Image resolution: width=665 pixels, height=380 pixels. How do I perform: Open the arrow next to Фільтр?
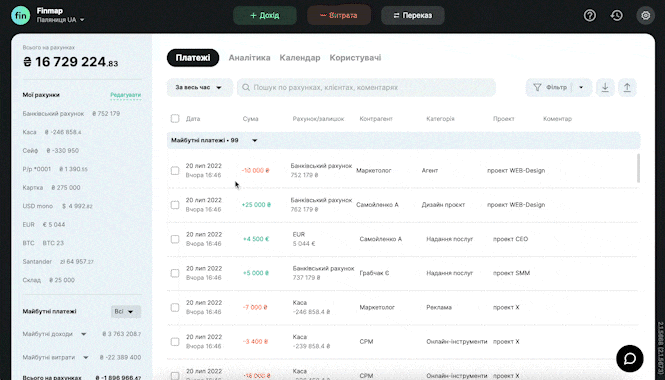point(581,87)
